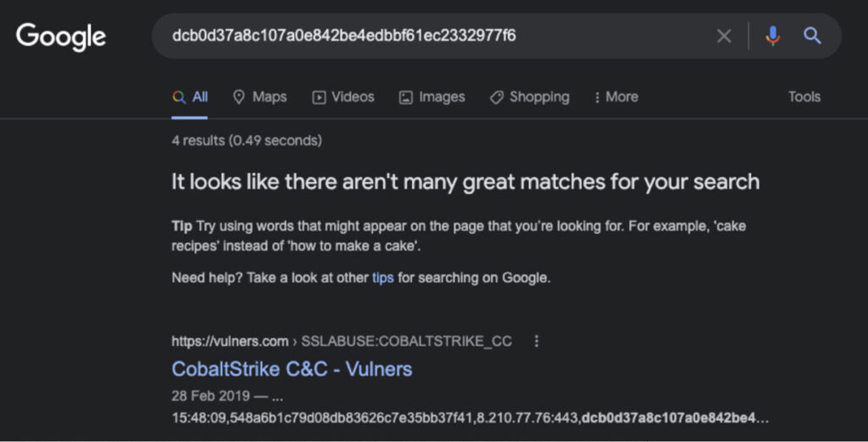This screenshot has height=442, width=868.
Task: Start voice search with the microphone icon
Action: [772, 36]
